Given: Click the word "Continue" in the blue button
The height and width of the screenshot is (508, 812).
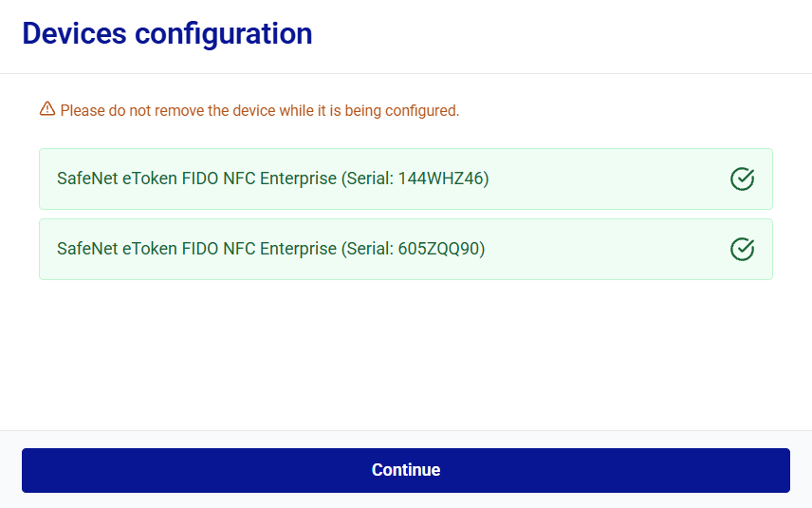Looking at the screenshot, I should 406,470.
